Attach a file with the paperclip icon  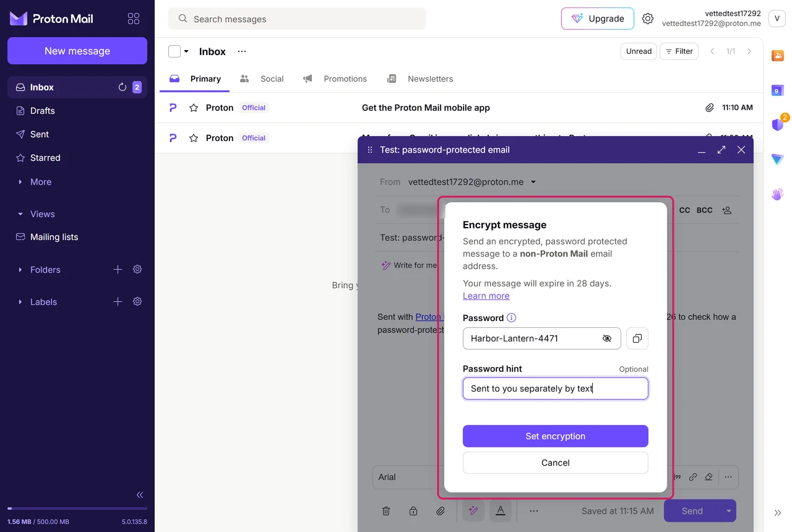(x=441, y=511)
